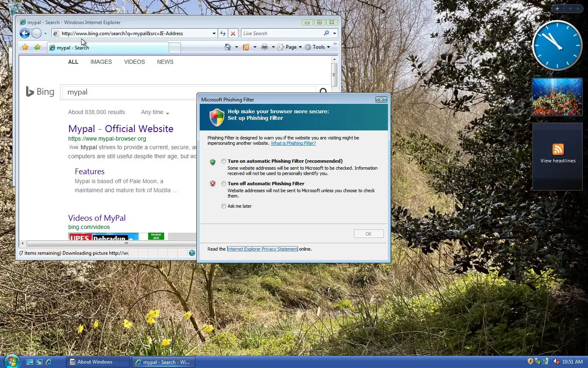Screen dimensions: 588x368
Task: Select 'Ask me later' radio option
Action: click(223, 206)
